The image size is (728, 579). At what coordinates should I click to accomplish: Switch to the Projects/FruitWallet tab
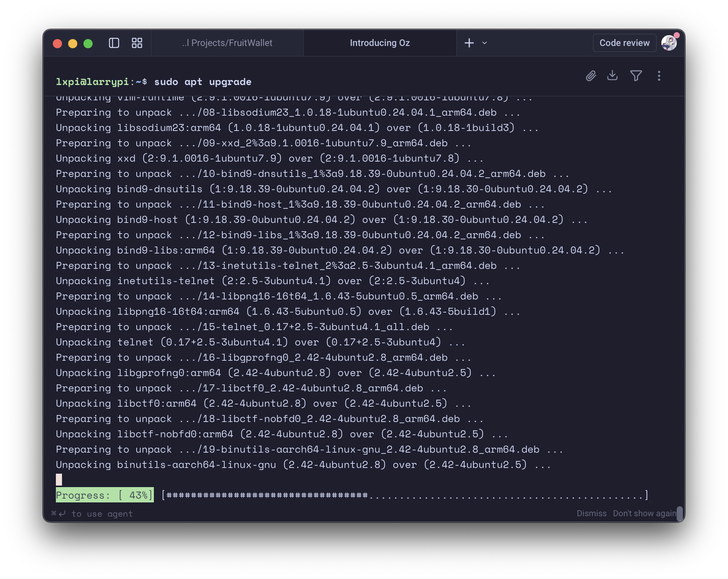point(227,43)
